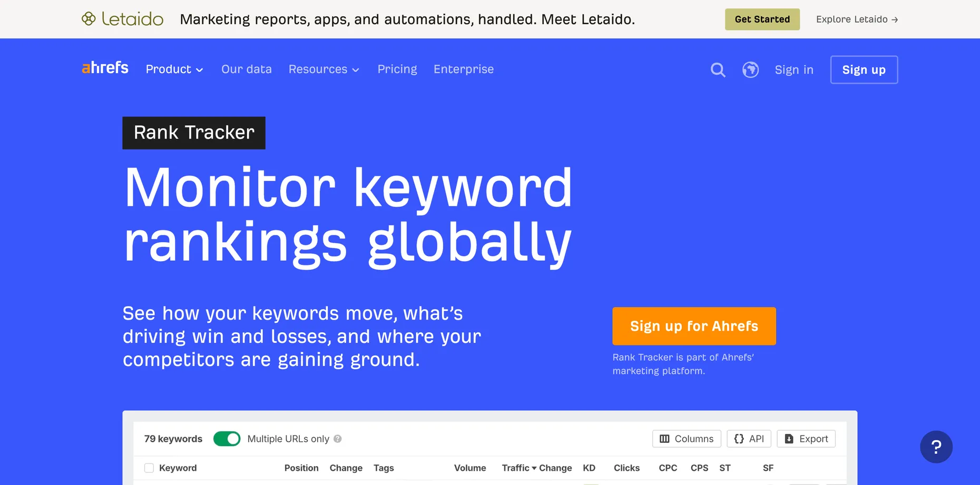Open the Enterprise page

[x=464, y=69]
